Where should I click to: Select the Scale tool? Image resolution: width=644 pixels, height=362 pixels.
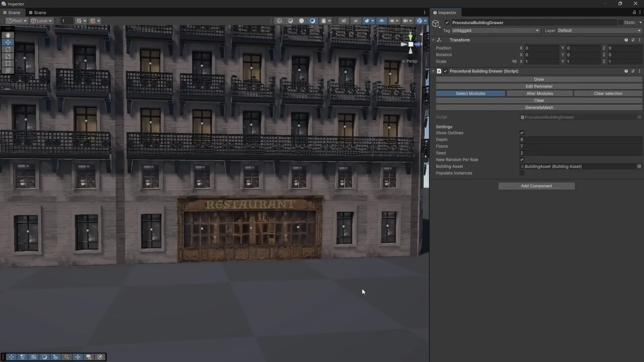tap(8, 56)
